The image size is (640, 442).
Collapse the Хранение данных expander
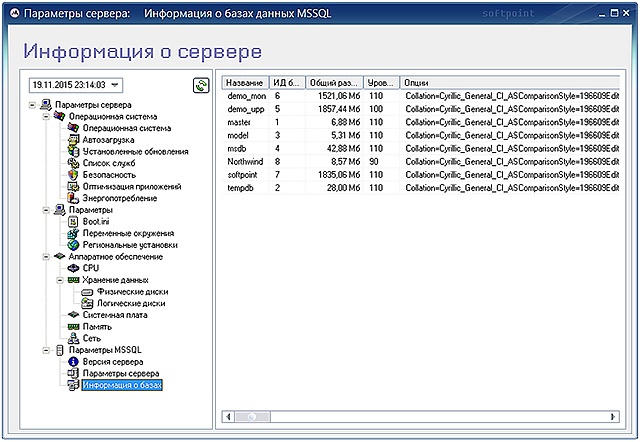(x=60, y=280)
